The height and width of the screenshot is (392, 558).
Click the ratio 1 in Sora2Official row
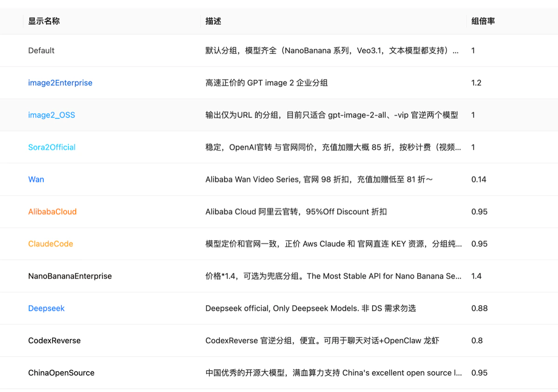click(473, 147)
